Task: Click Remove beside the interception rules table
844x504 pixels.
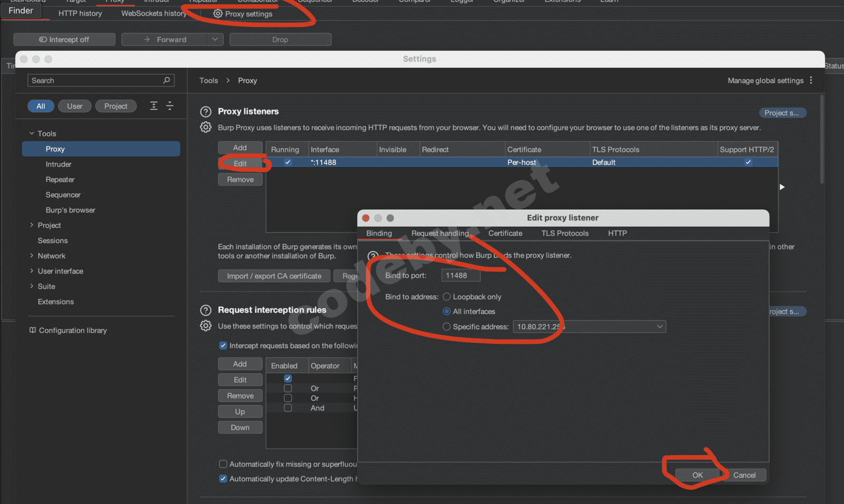Action: pos(240,395)
